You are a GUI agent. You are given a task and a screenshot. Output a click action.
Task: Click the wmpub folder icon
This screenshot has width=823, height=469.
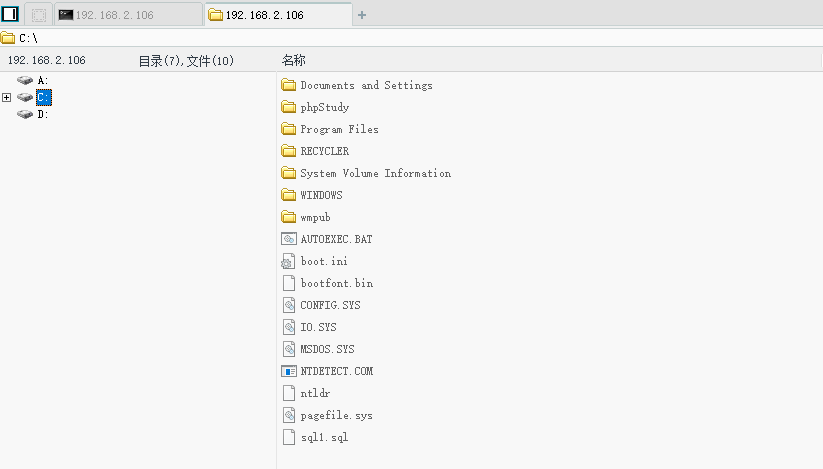(x=289, y=217)
